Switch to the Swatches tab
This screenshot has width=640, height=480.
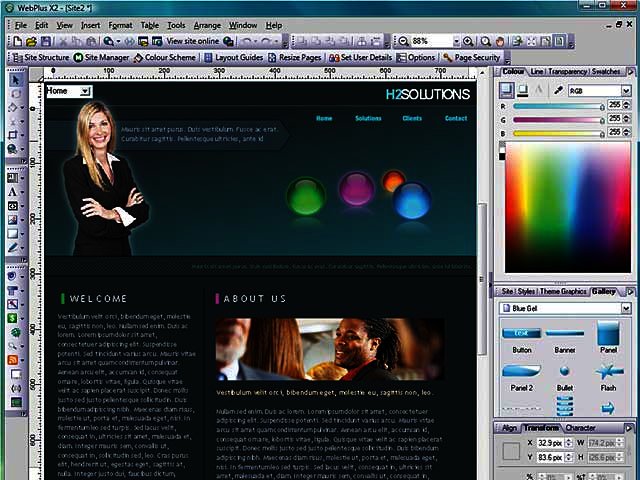(606, 72)
